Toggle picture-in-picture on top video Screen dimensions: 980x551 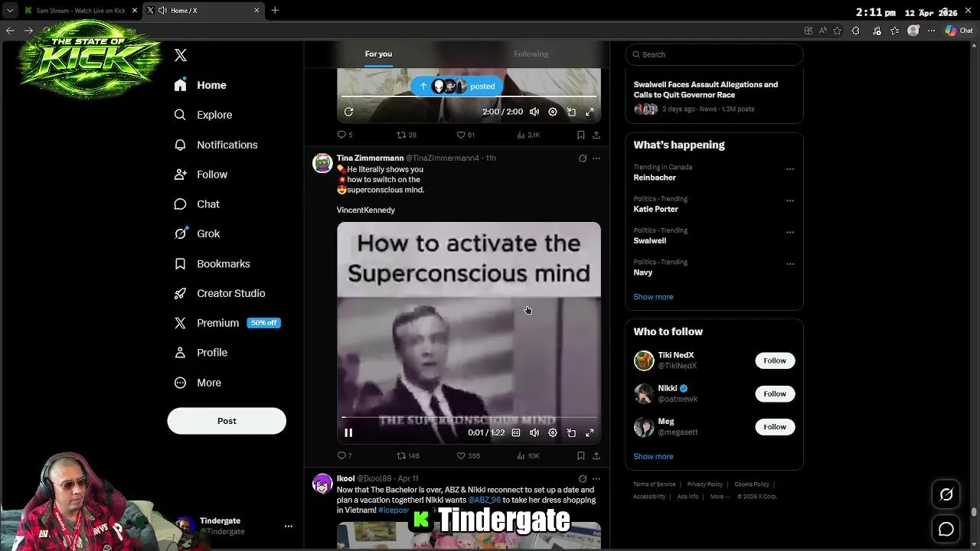[571, 112]
